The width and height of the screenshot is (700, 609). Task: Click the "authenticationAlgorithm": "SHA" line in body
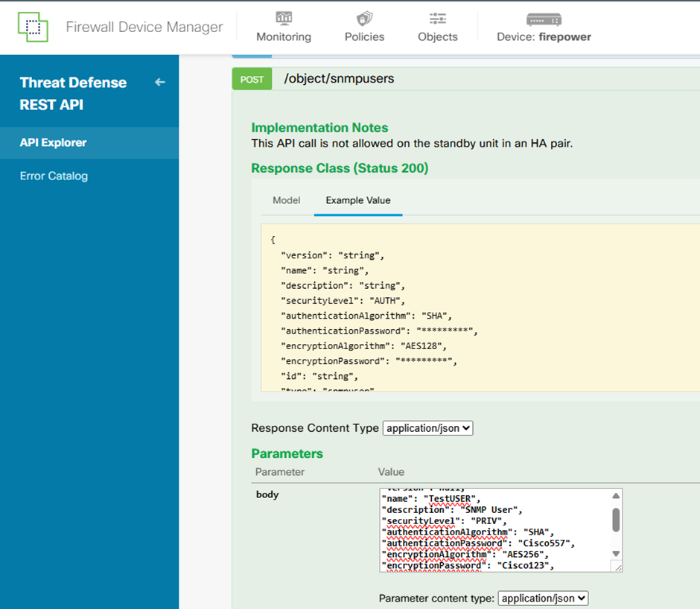468,532
